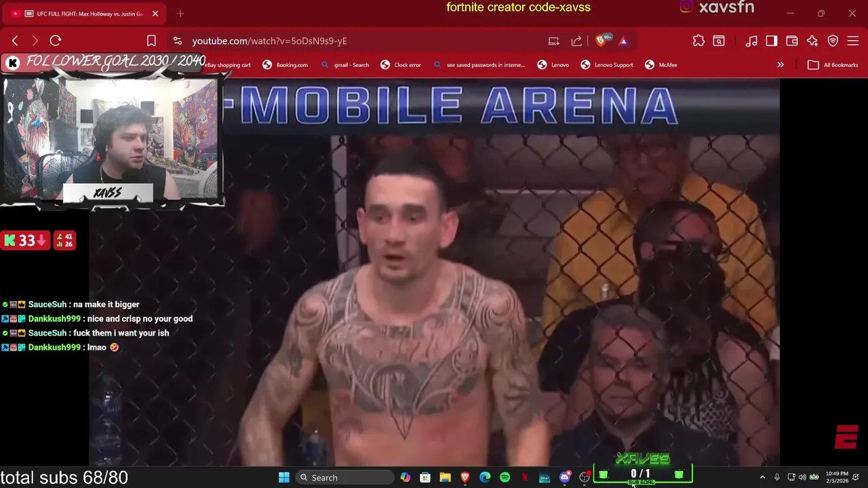868x488 pixels.
Task: Switch to Brave browser in the taskbar
Action: pyautogui.click(x=465, y=478)
